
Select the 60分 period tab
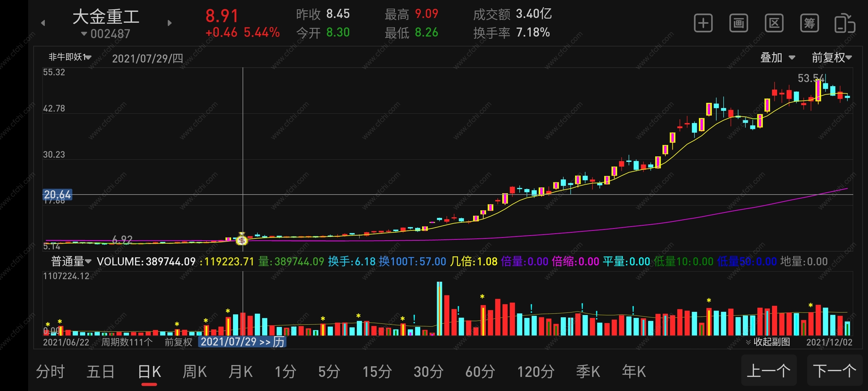point(480,371)
